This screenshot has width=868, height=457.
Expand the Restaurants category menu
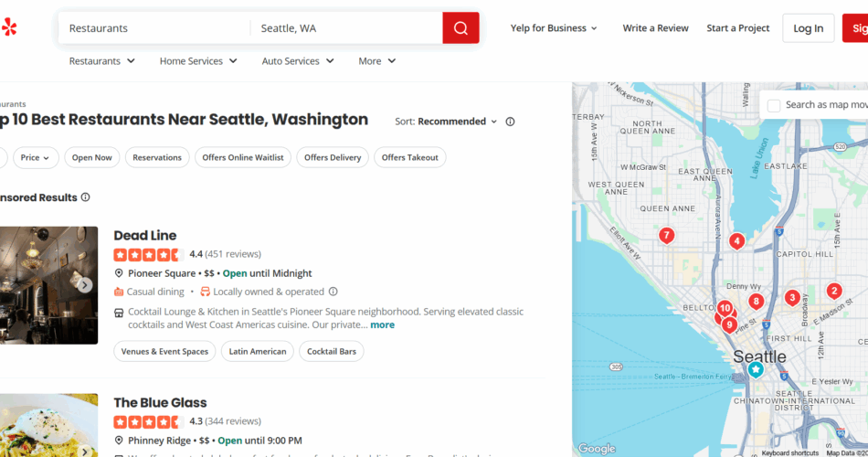101,61
